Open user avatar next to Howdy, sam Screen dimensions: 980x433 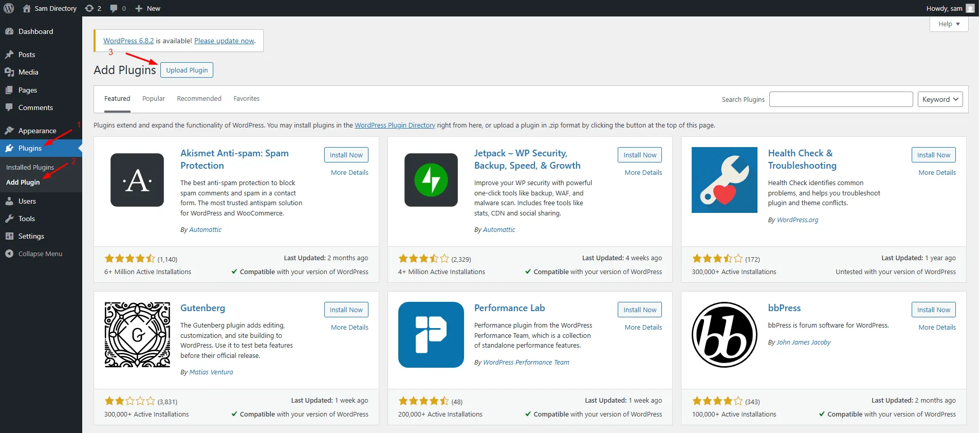[970, 8]
